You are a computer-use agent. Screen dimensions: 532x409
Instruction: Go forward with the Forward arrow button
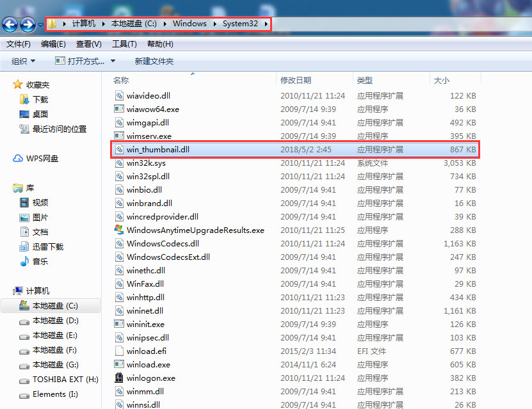[x=28, y=24]
